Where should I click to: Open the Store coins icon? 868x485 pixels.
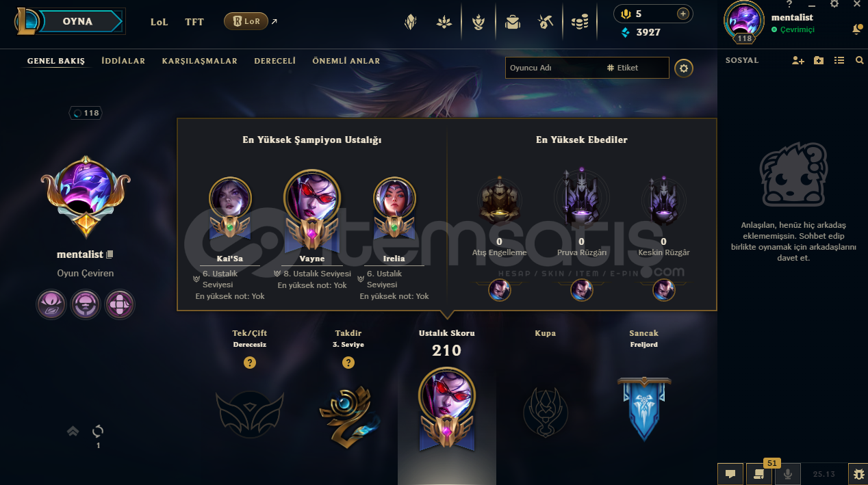pyautogui.click(x=580, y=23)
